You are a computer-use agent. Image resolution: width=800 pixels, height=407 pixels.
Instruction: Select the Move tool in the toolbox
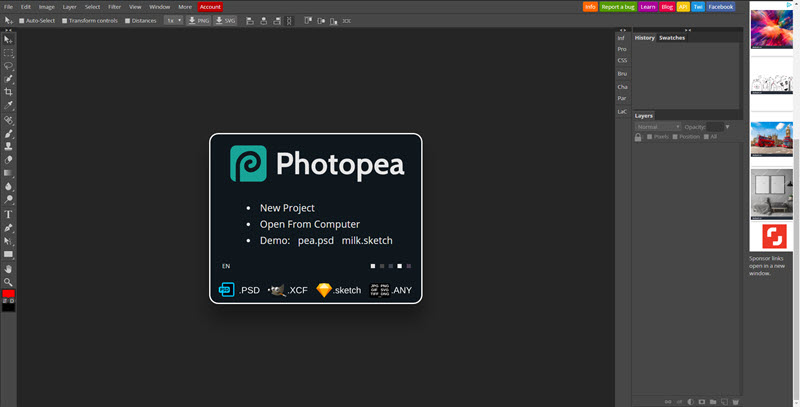click(x=8, y=40)
